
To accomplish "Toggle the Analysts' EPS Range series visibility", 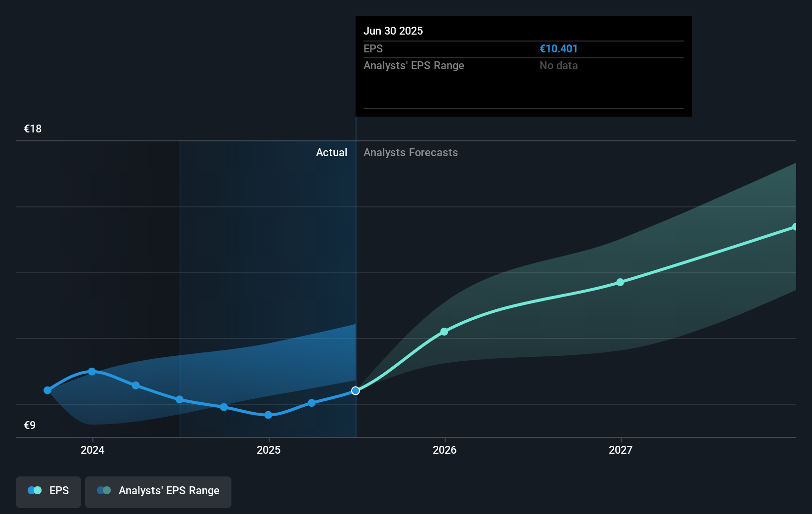I will (158, 492).
